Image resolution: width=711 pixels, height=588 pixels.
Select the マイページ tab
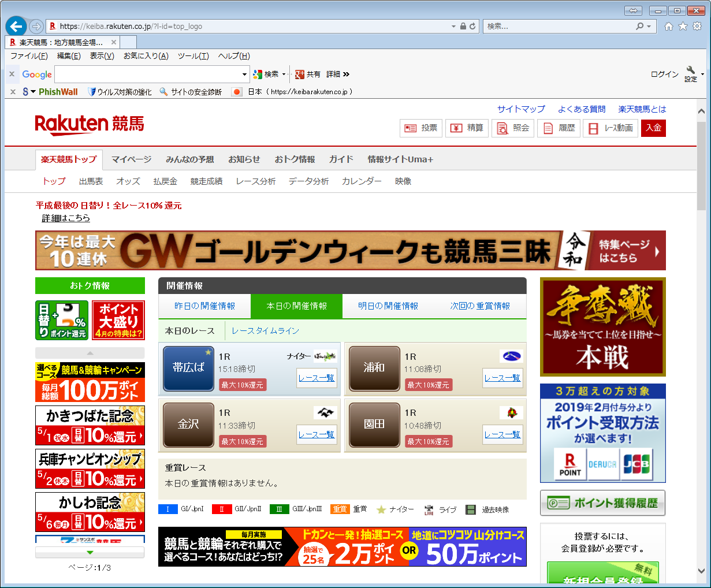coord(131,159)
